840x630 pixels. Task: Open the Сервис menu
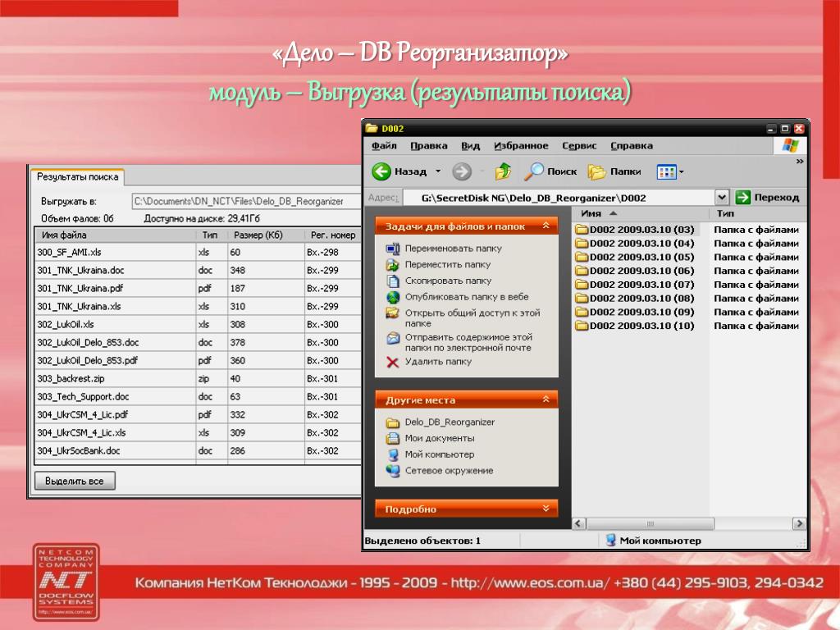pyautogui.click(x=579, y=146)
